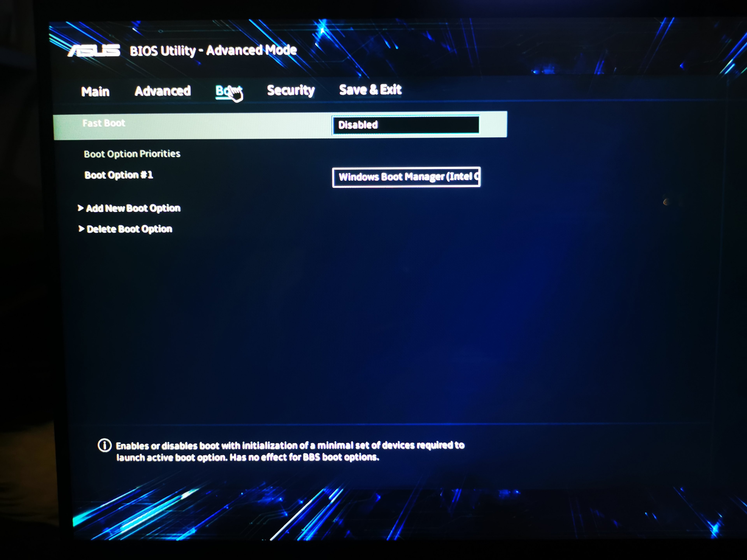Click the arrow icon before Add New Boot Option
747x560 pixels.
click(80, 208)
